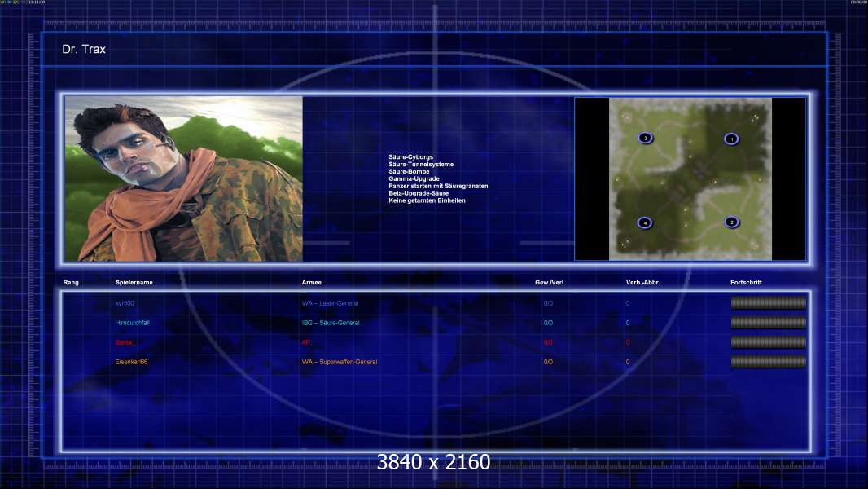Click the 'Fortschritt' column header
868x489 pixels.
click(x=746, y=283)
